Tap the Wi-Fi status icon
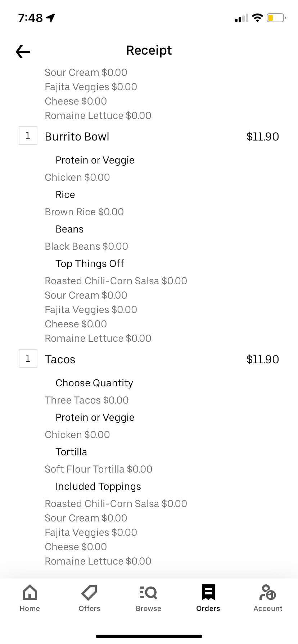Image resolution: width=298 pixels, height=644 pixels. [257, 18]
